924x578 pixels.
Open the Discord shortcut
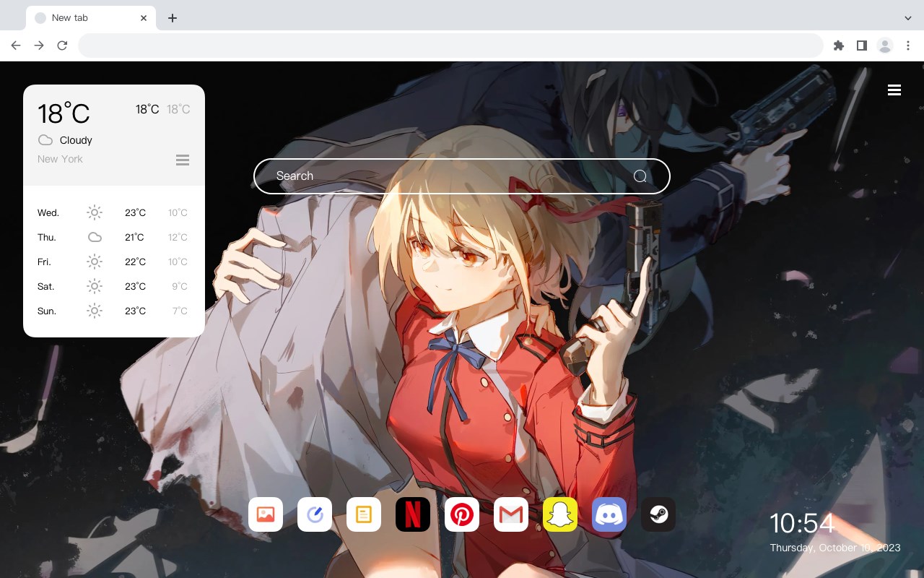[609, 514]
